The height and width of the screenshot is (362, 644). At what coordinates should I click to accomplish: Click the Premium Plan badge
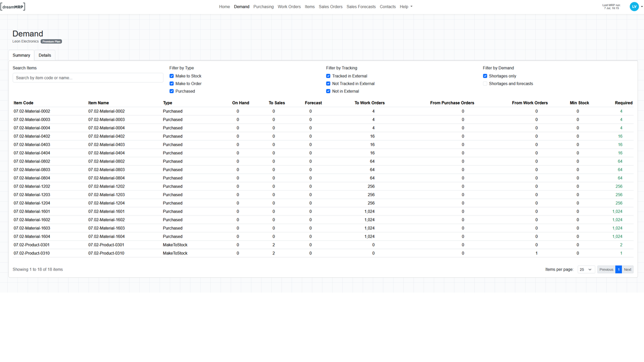click(x=51, y=41)
